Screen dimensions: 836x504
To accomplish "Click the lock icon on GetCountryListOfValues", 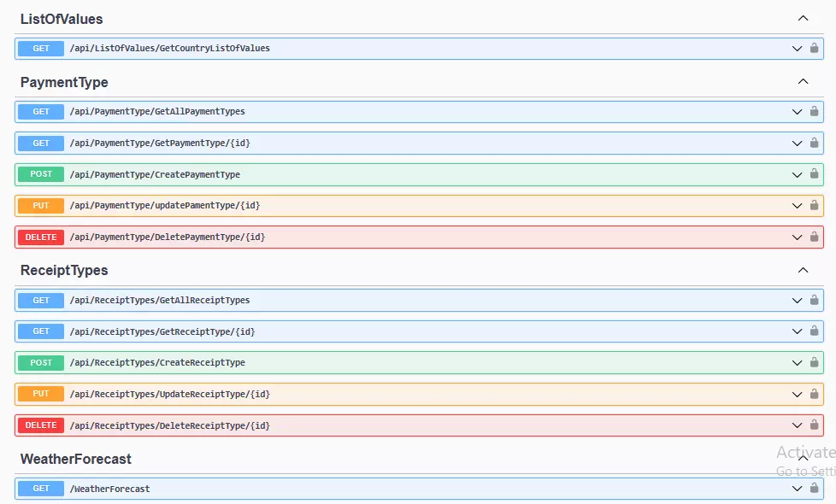I will tap(814, 49).
